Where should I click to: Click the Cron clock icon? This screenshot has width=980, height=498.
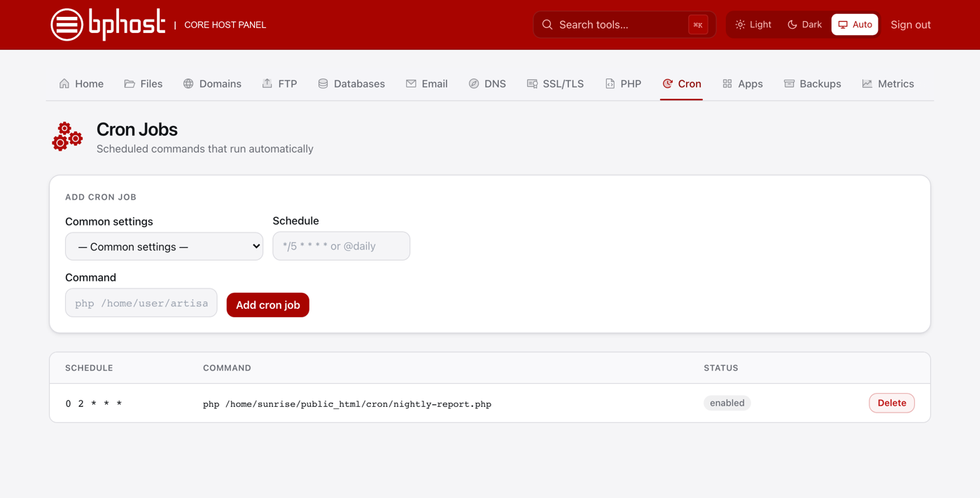(667, 83)
